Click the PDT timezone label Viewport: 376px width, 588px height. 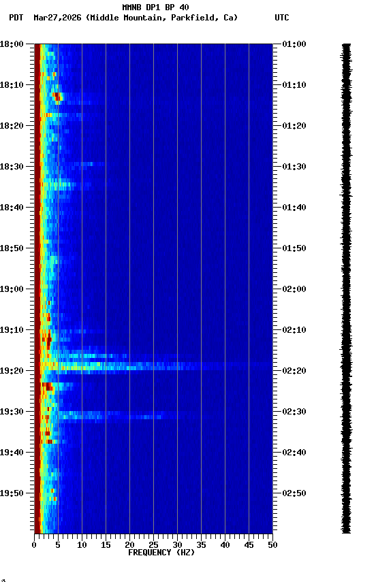point(16,18)
